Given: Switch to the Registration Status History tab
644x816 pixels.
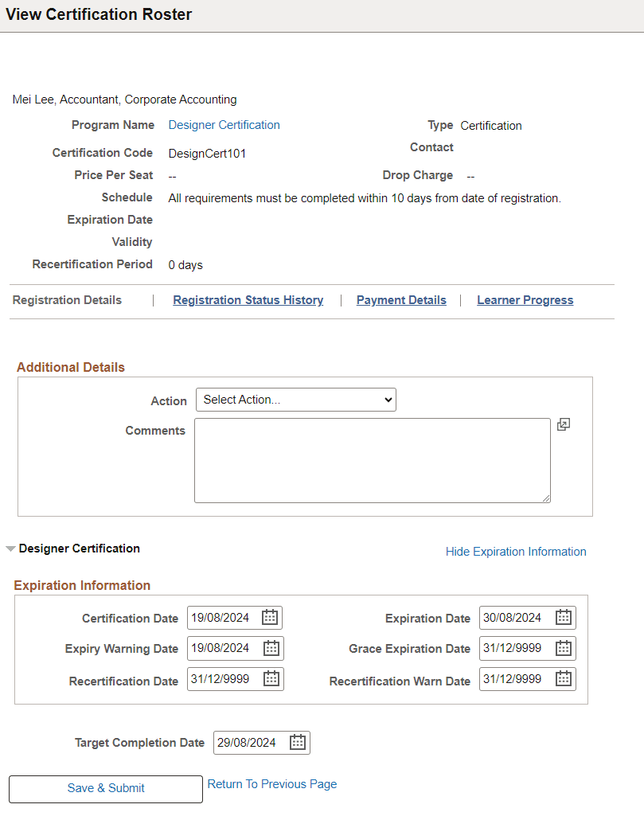Looking at the screenshot, I should [x=248, y=300].
